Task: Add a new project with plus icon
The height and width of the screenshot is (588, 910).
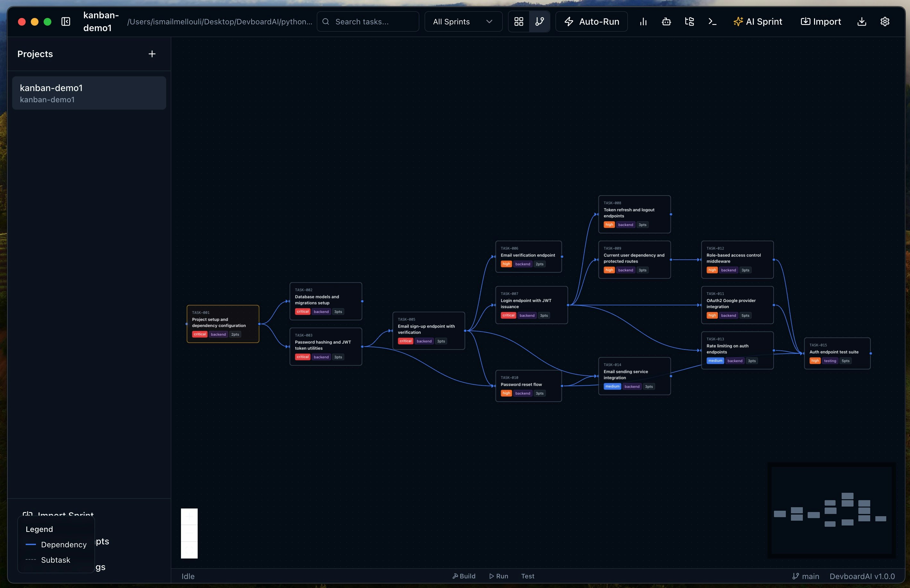Action: [152, 54]
